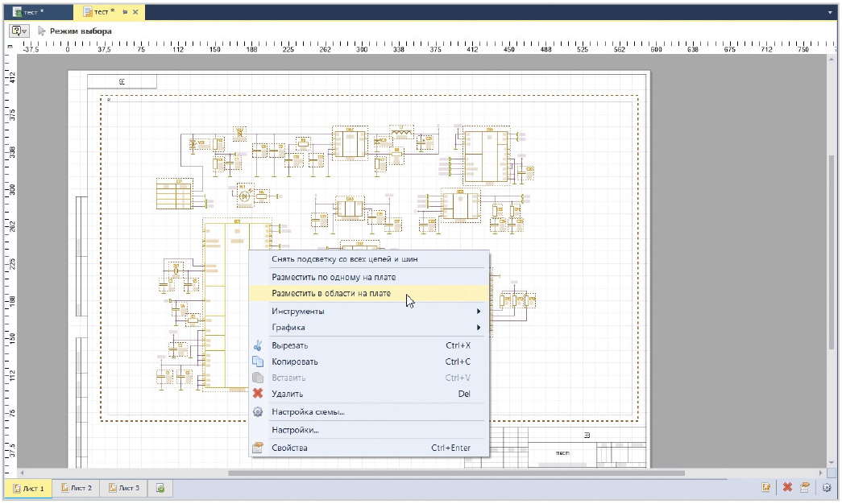This screenshot has height=504, width=842.
Task: Click Копировать in context menu
Action: pos(295,361)
